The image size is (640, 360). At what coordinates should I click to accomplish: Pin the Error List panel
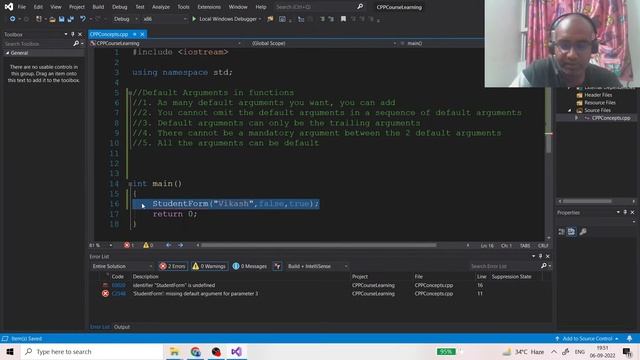pos(540,256)
